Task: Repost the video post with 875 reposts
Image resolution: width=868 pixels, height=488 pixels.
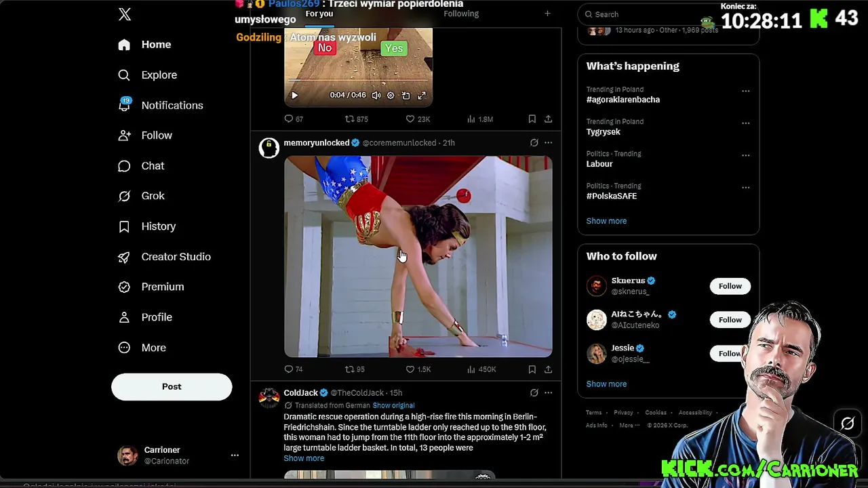Action: 357,119
